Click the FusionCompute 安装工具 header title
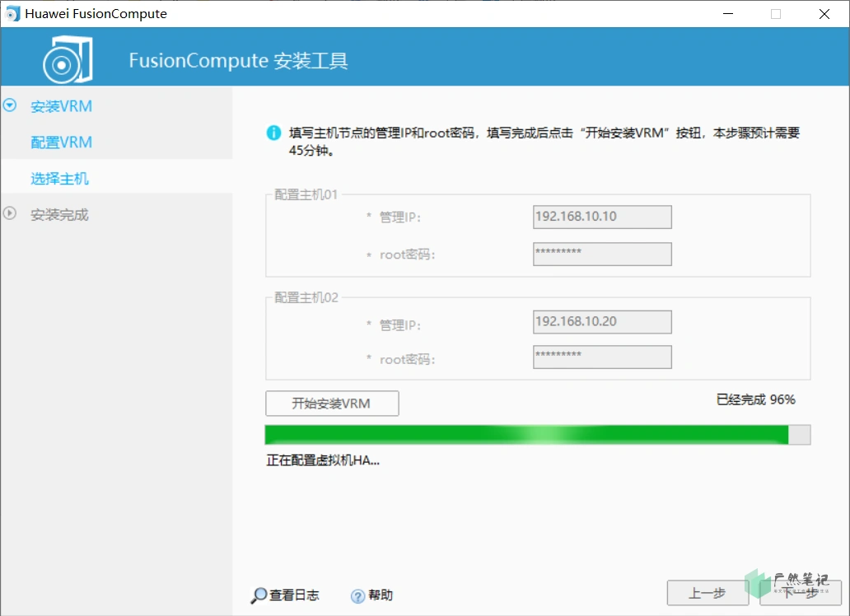Viewport: 850px width, 616px height. [x=239, y=60]
